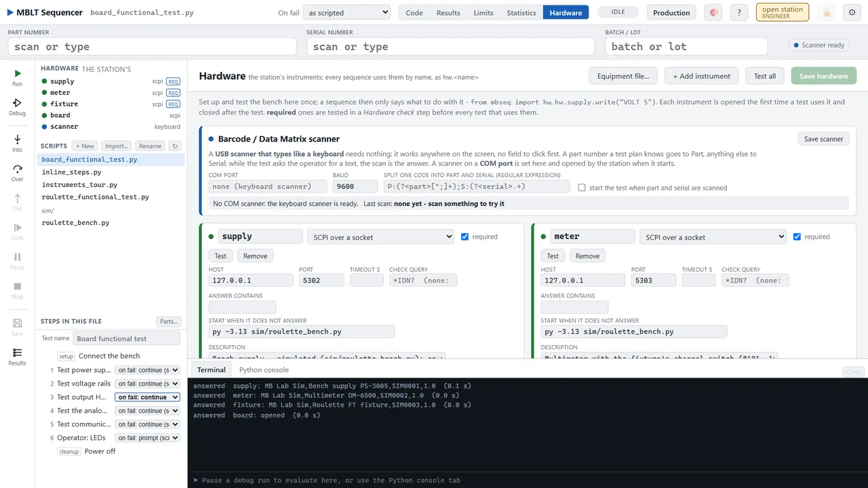Open Results list icon in left sidebar
The height and width of the screenshot is (488, 868).
point(17,352)
